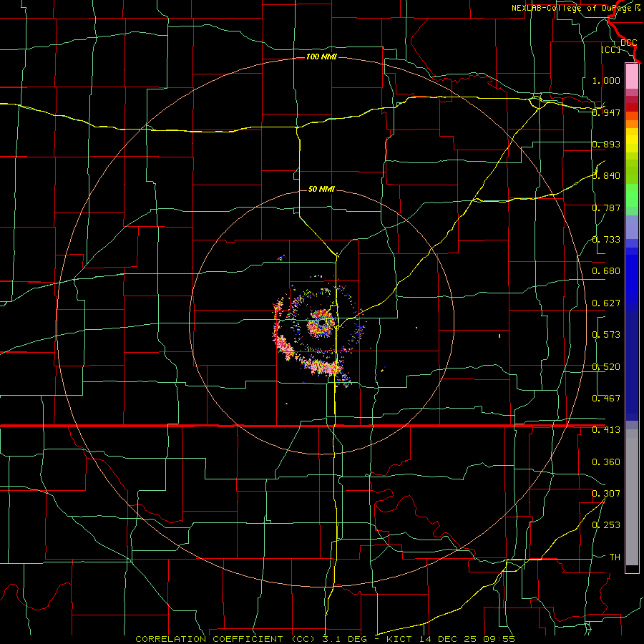Click the 0.413 color scale value

(x=606, y=430)
